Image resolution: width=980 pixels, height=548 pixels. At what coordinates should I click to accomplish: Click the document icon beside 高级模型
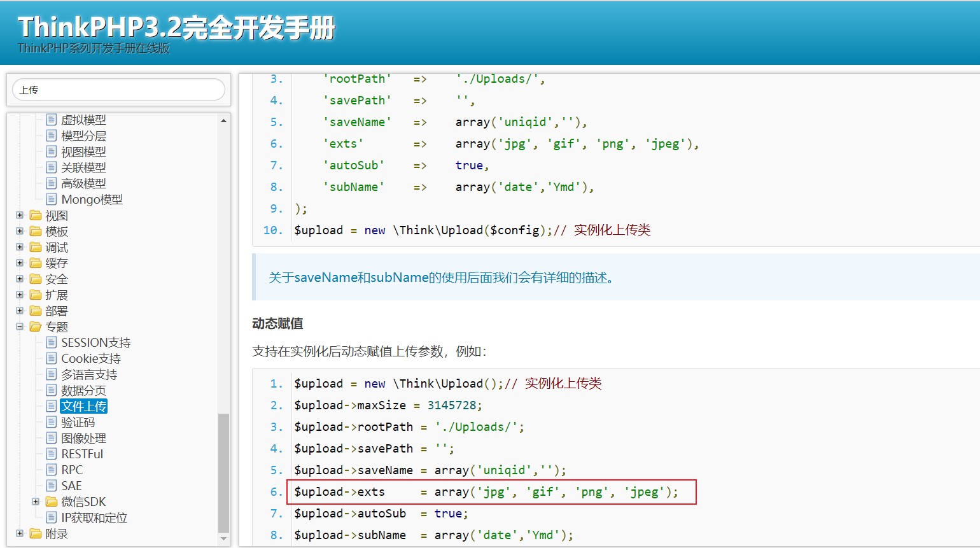point(52,183)
